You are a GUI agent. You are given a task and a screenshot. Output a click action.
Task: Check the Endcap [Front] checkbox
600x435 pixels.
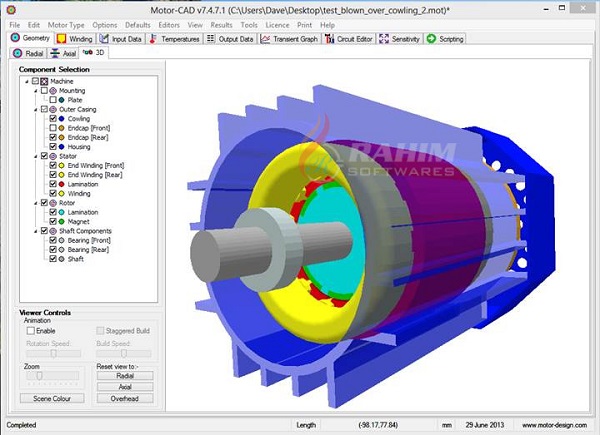coord(53,128)
